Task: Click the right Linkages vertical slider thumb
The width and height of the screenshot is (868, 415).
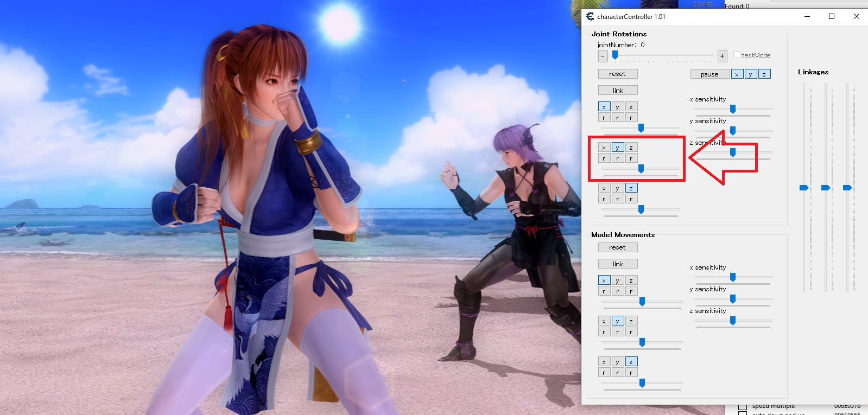Action: (x=847, y=188)
